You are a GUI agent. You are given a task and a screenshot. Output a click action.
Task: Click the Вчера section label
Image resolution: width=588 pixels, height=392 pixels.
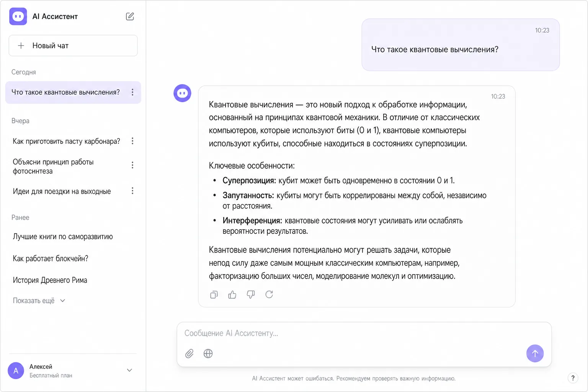(x=20, y=121)
